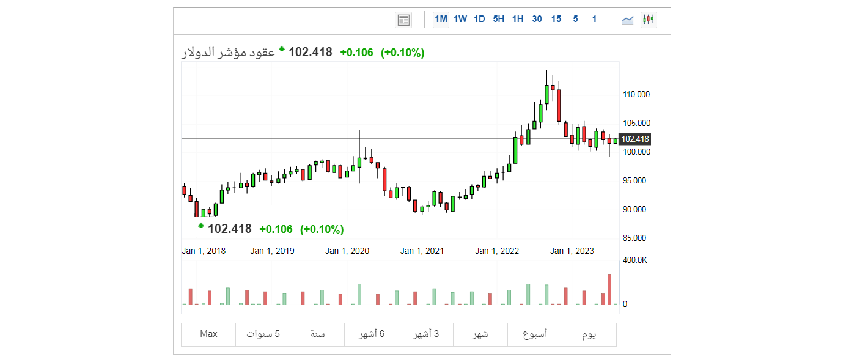
Task: Switch to 1W weekly interval
Action: click(x=460, y=19)
